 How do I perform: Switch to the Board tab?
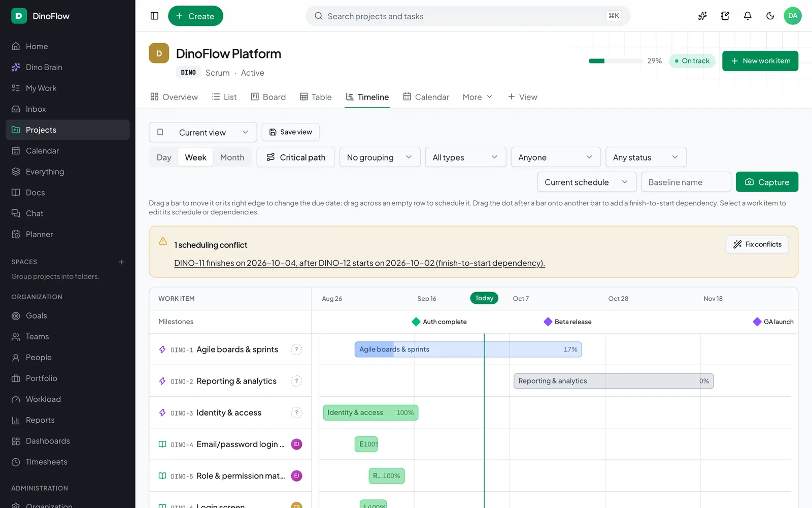point(268,97)
